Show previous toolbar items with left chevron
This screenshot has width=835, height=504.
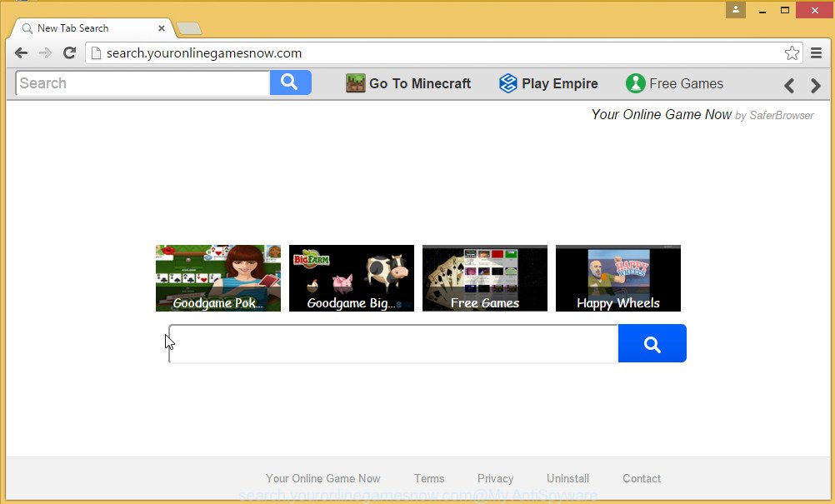789,85
